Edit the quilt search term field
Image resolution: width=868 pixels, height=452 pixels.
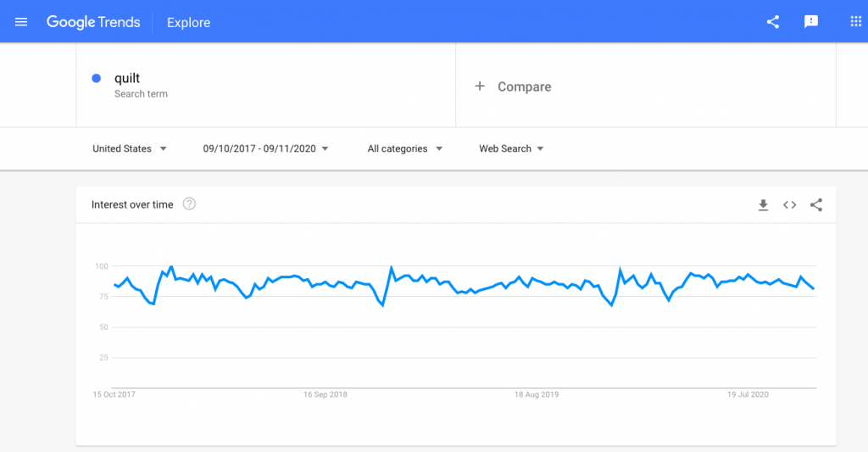click(x=265, y=86)
